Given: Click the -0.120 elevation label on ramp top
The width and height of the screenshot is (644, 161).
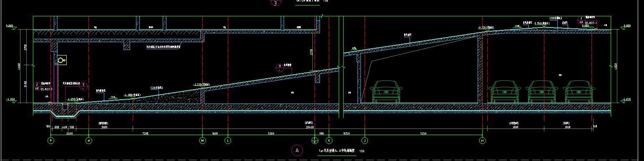Looking at the screenshot, I should click(x=486, y=27).
